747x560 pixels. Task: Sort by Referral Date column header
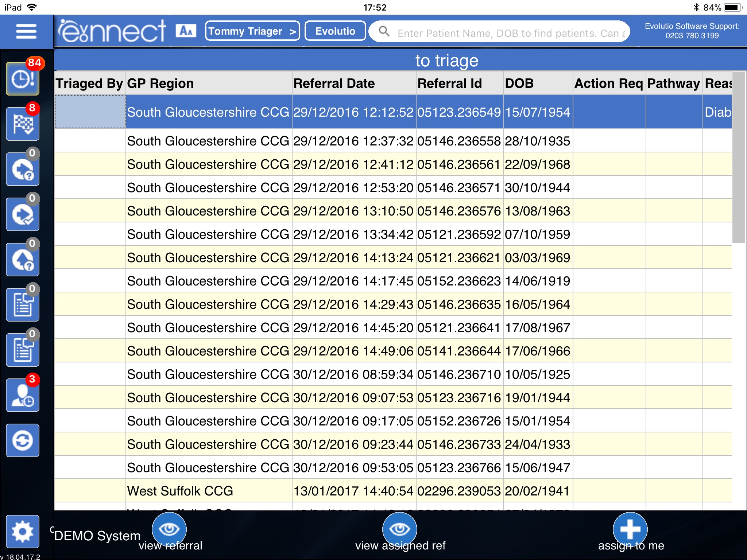(x=354, y=83)
